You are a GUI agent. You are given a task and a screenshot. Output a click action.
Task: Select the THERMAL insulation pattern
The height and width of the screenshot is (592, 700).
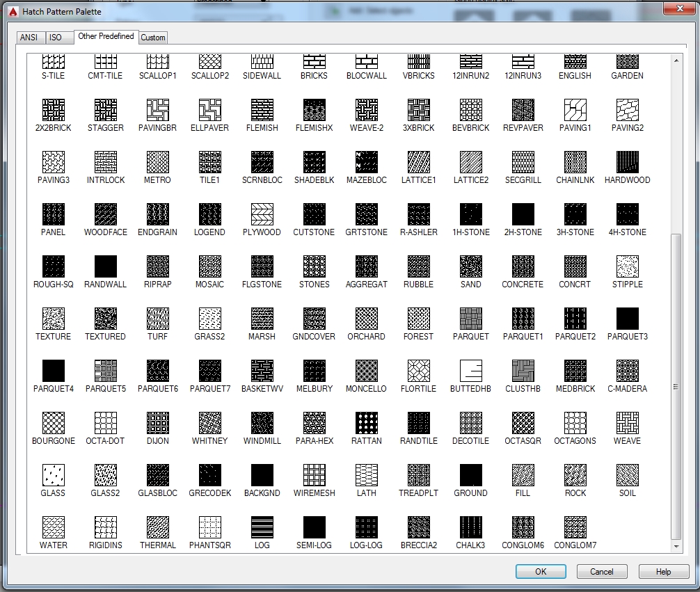[157, 528]
